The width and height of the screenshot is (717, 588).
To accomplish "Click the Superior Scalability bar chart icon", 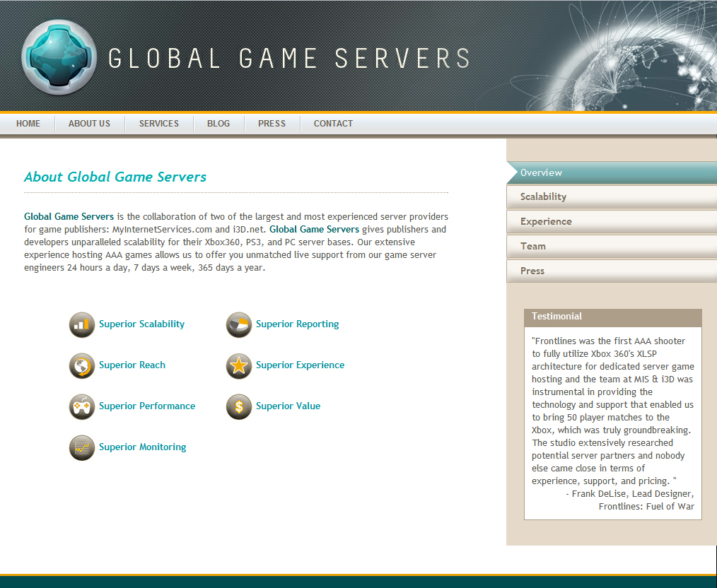I will pos(82,324).
